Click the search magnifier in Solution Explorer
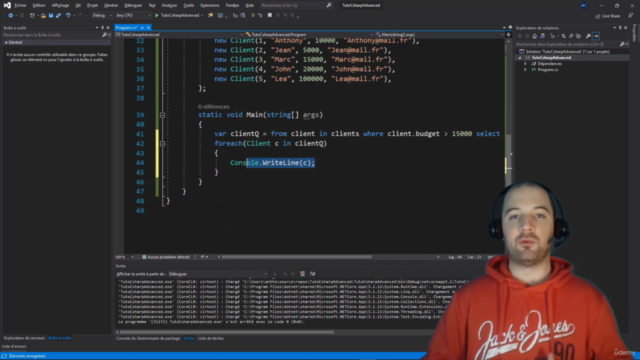Screen dimensions: 640x360 pos(622,44)
